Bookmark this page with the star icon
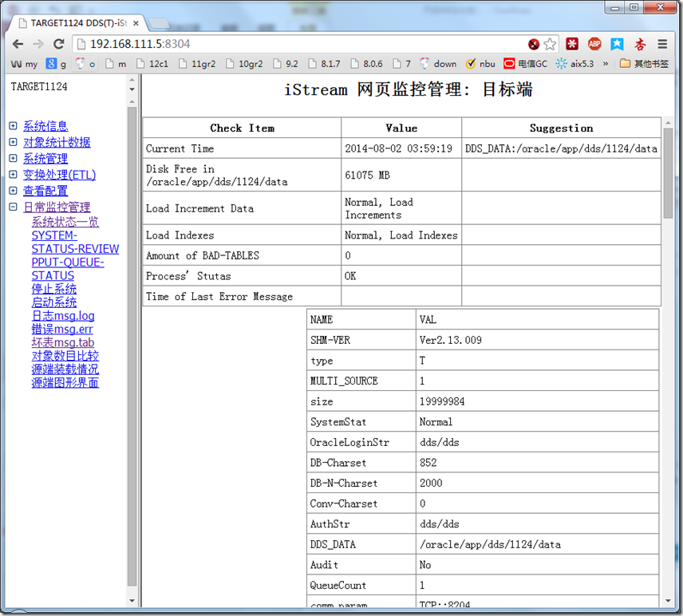The height and width of the screenshot is (616, 683). (550, 44)
